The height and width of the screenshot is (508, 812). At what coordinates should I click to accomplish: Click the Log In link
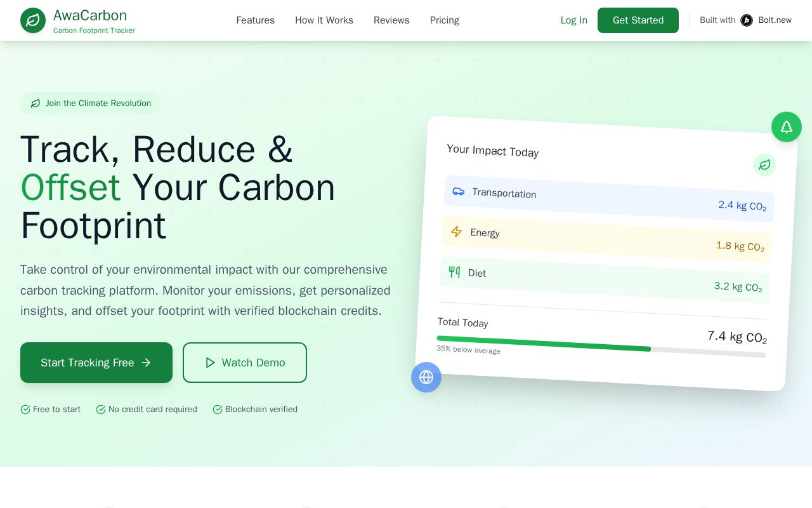[574, 20]
